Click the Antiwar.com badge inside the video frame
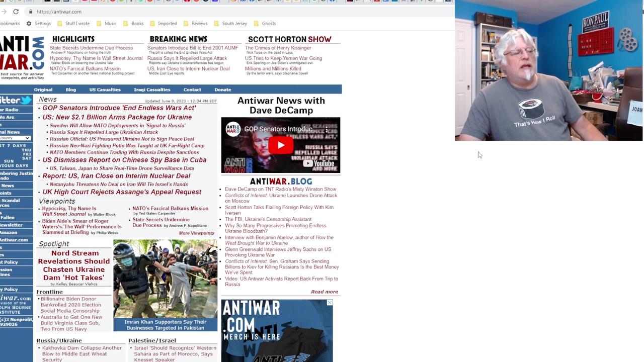644x362 pixels. pos(233,129)
